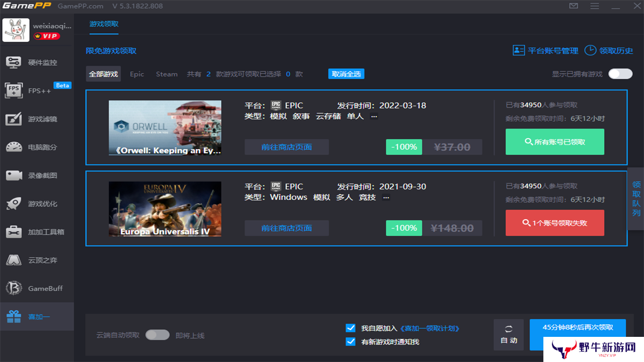Image resolution: width=644 pixels, height=362 pixels.
Task: Select the 全部游戏 filter tab
Action: (x=103, y=74)
